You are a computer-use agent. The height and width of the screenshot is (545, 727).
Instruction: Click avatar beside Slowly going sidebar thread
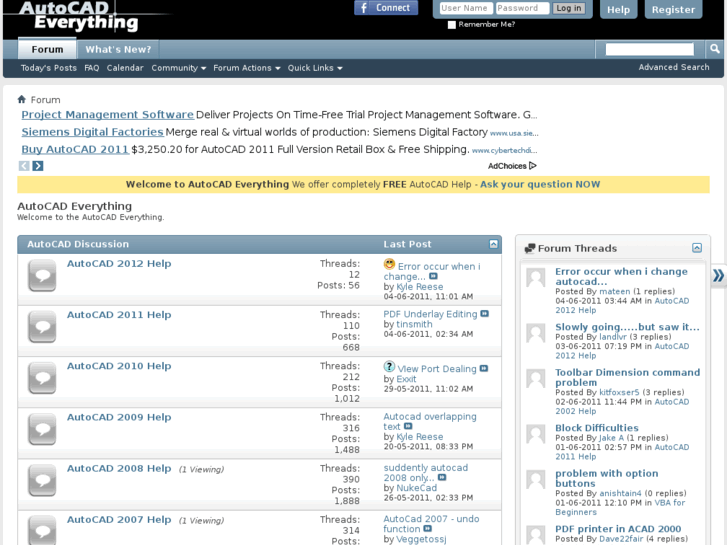[x=536, y=333]
